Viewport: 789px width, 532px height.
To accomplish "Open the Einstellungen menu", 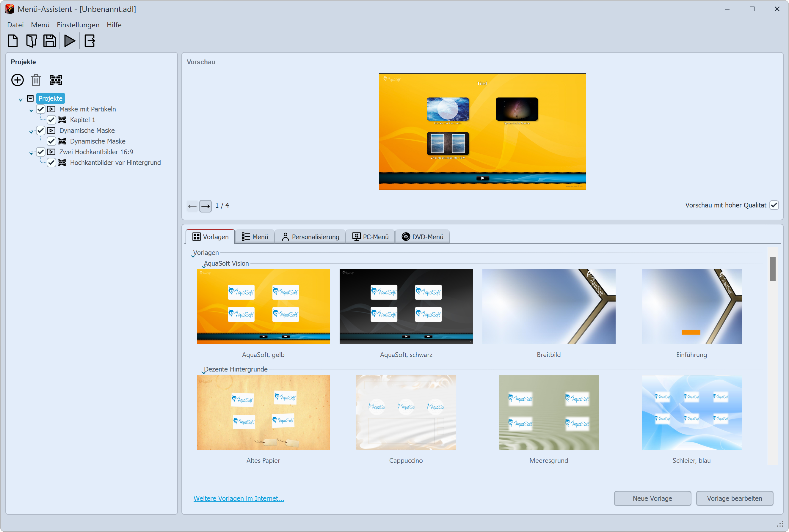I will tap(77, 24).
